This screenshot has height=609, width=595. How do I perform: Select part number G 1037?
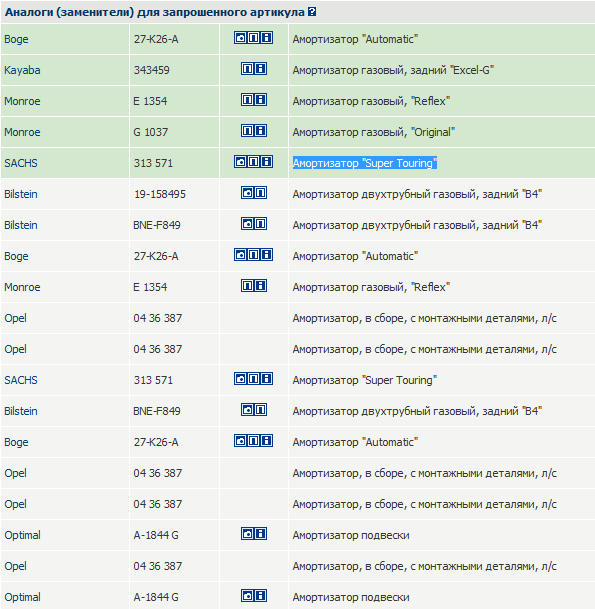[151, 132]
